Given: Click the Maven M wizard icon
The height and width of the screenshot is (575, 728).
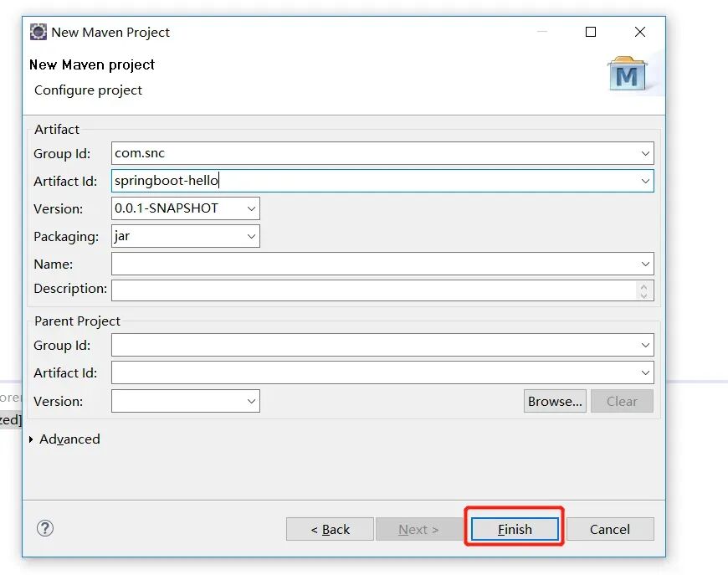Looking at the screenshot, I should [627, 74].
